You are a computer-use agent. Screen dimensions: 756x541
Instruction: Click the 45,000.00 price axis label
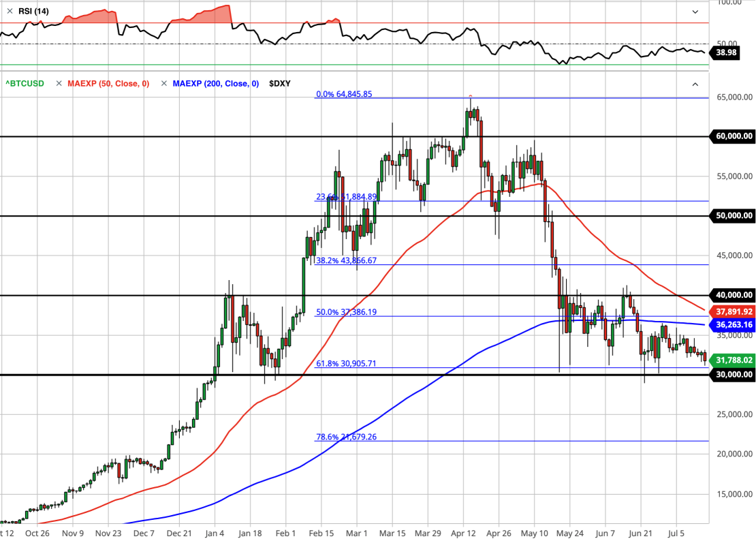pyautogui.click(x=734, y=256)
